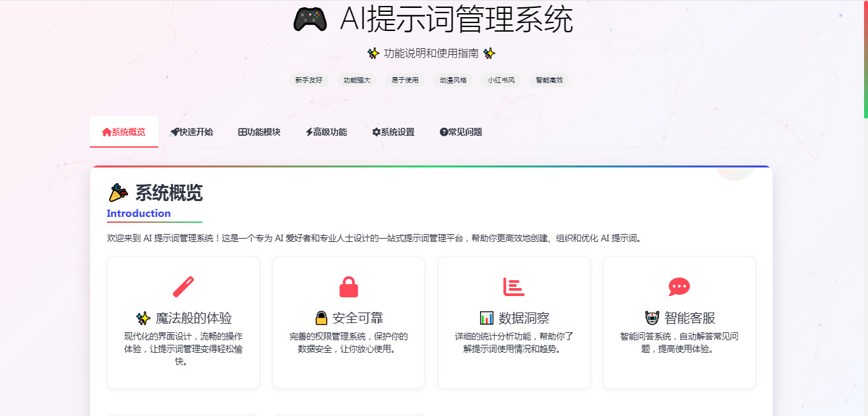Open the 系统设置 tab
This screenshot has width=868, height=416.
click(x=393, y=132)
